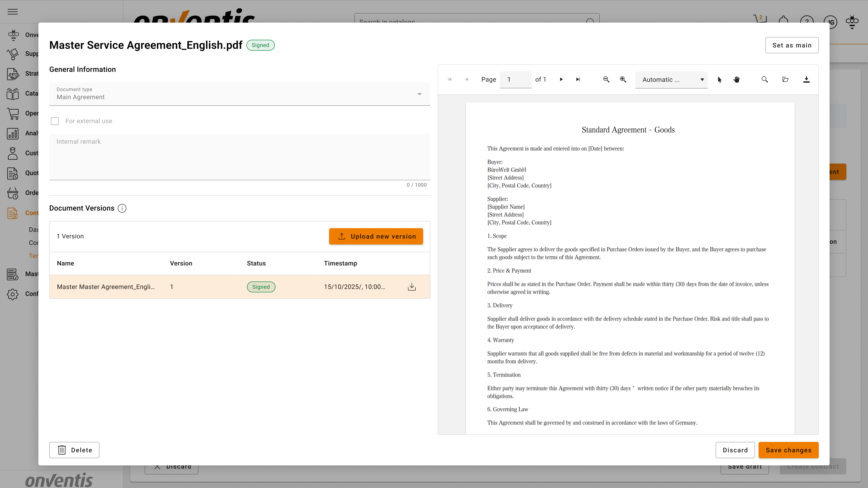
Task: Enable the For external use checkbox
Action: [x=54, y=121]
